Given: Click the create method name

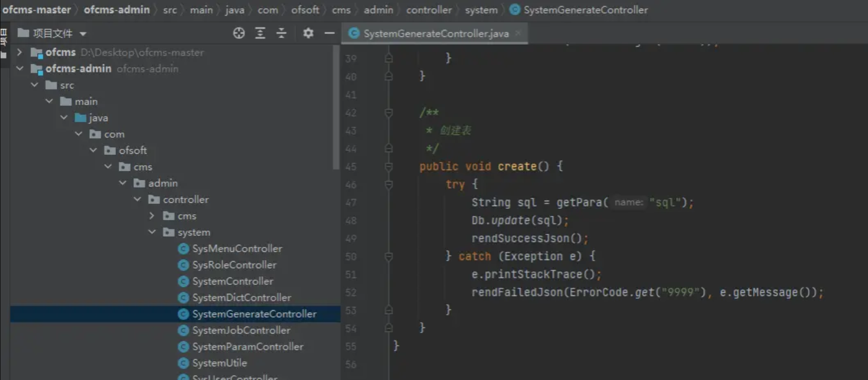Looking at the screenshot, I should click(x=517, y=166).
